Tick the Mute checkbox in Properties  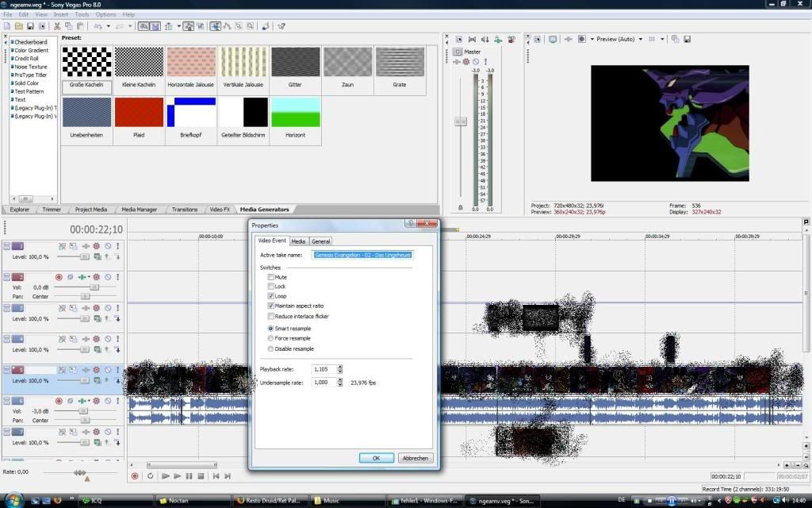271,277
